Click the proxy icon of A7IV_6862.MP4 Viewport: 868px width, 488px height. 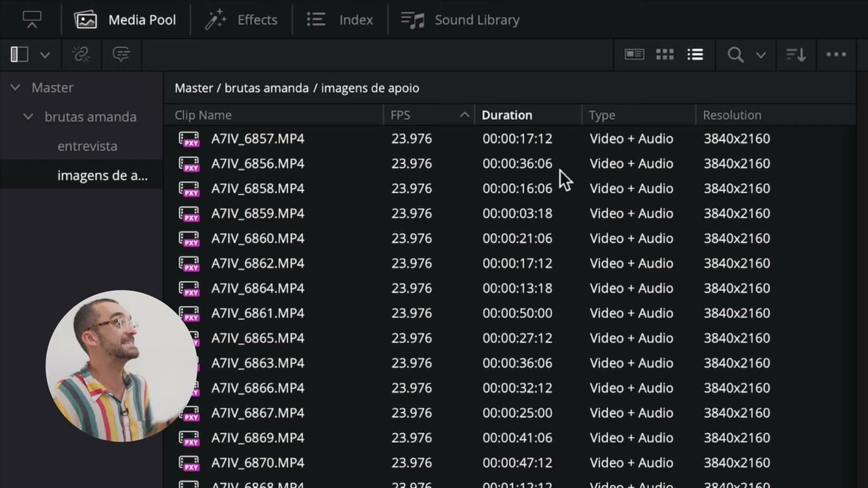[x=189, y=264]
